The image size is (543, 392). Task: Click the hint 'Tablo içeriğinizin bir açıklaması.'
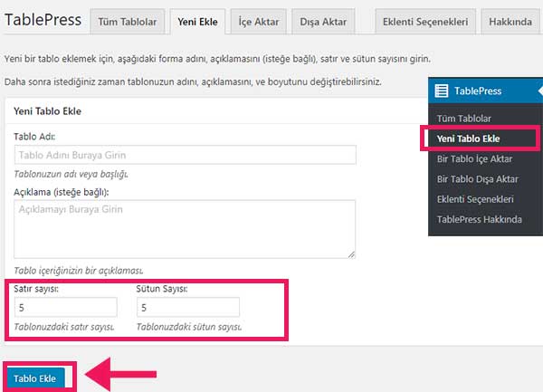[78, 271]
